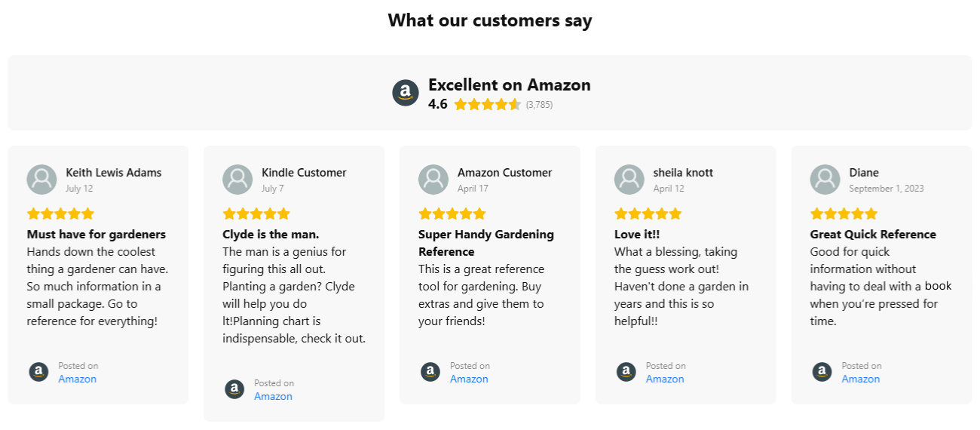Click the Amazon Customer profile avatar
Image resolution: width=980 pixels, height=430 pixels.
[433, 180]
